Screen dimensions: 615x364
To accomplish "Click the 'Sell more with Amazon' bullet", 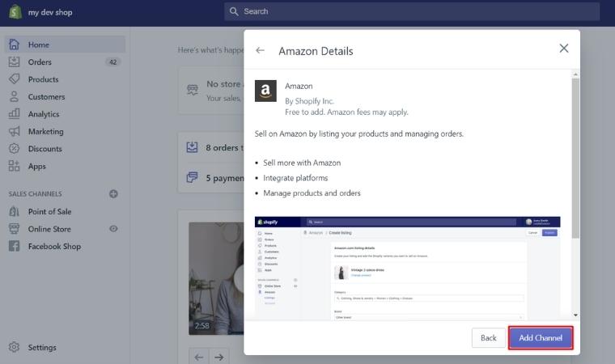I will pyautogui.click(x=302, y=163).
